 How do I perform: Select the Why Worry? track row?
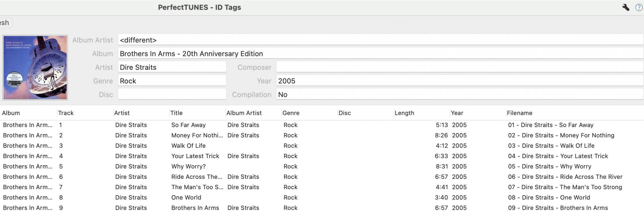point(189,167)
